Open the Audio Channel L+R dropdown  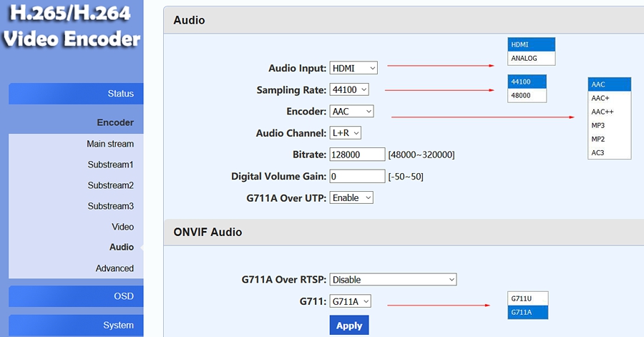coord(346,132)
